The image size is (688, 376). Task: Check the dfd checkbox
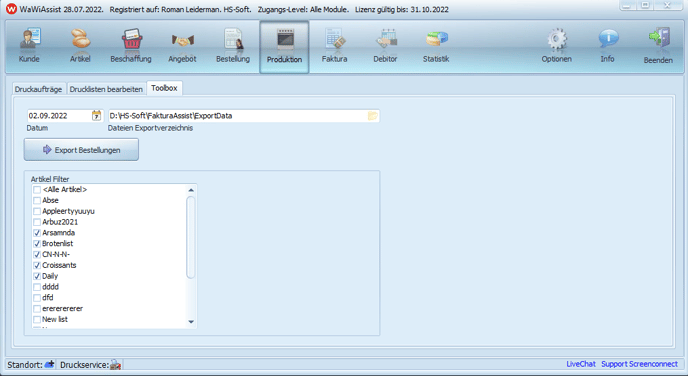click(37, 298)
